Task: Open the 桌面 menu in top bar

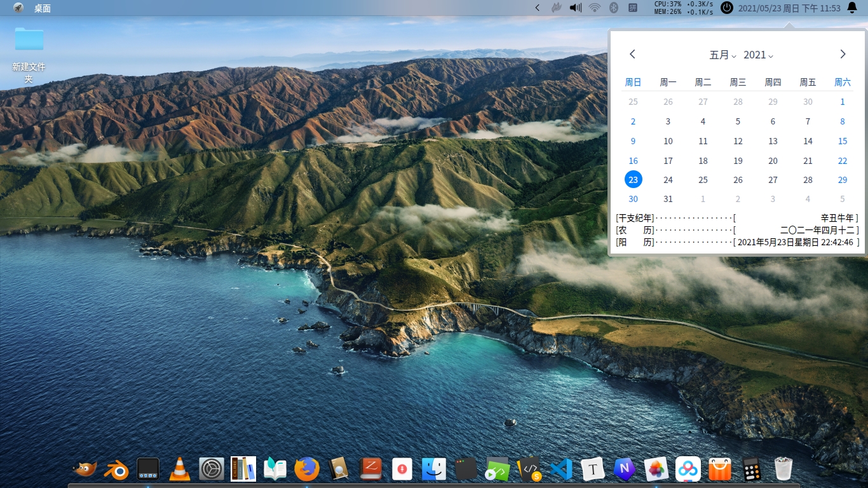Action: pos(43,8)
